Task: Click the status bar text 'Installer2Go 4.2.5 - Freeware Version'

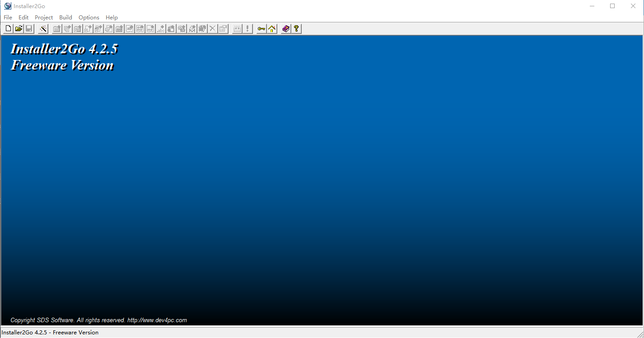Action: (50, 333)
